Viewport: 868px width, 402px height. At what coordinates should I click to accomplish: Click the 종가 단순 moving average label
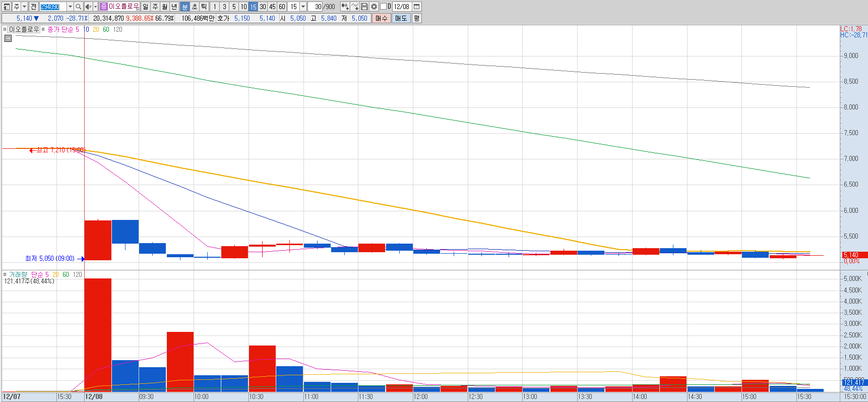point(60,29)
